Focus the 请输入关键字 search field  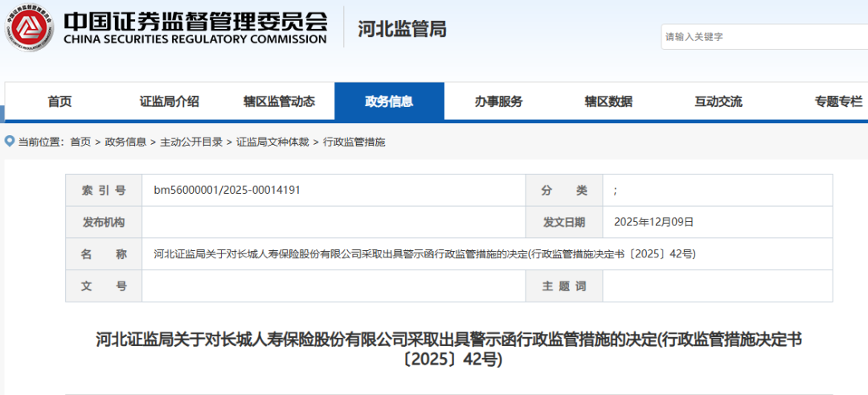[x=764, y=37]
